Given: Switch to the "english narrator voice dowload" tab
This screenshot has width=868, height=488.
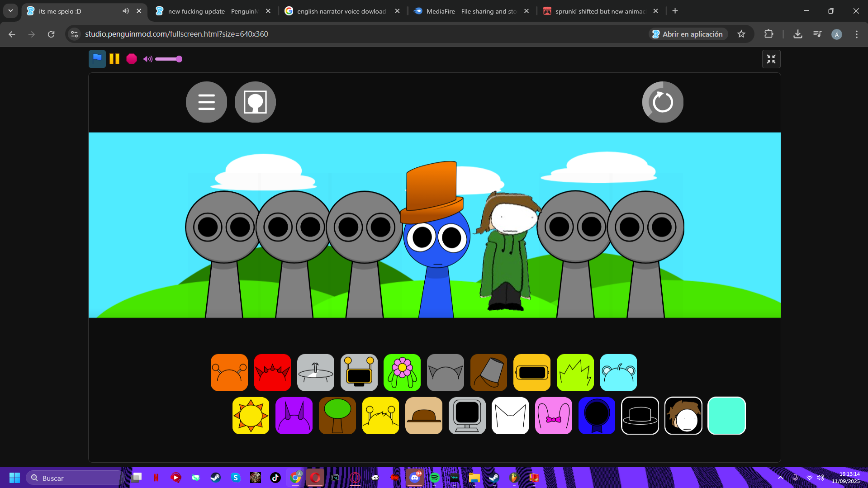Looking at the screenshot, I should pos(341,11).
